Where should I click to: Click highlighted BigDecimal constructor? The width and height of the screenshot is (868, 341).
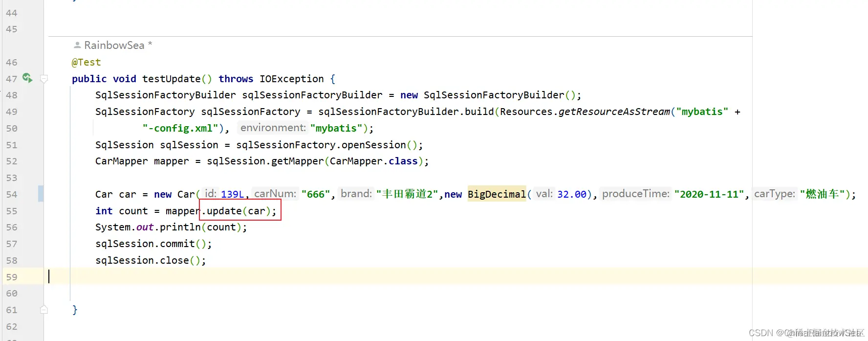(497, 194)
